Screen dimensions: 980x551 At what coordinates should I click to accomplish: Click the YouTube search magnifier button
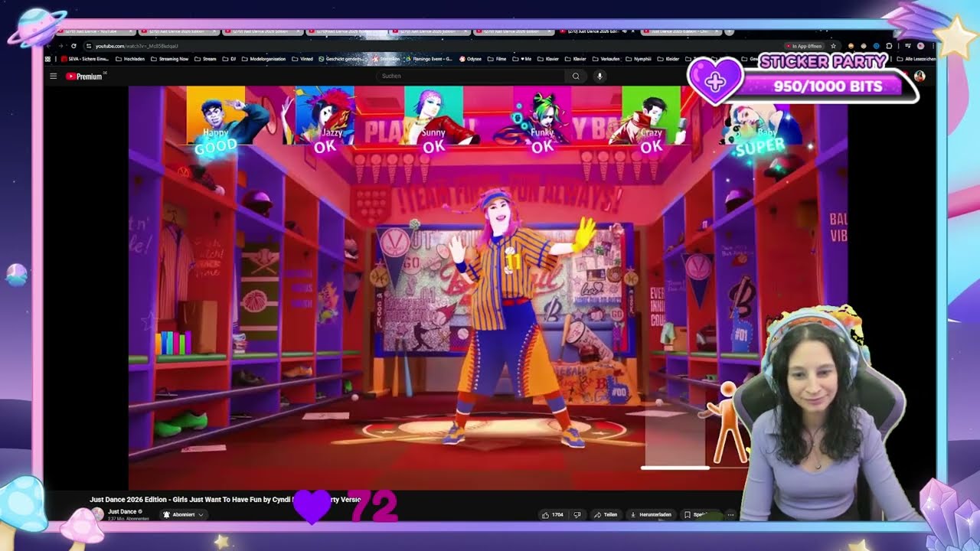point(576,76)
